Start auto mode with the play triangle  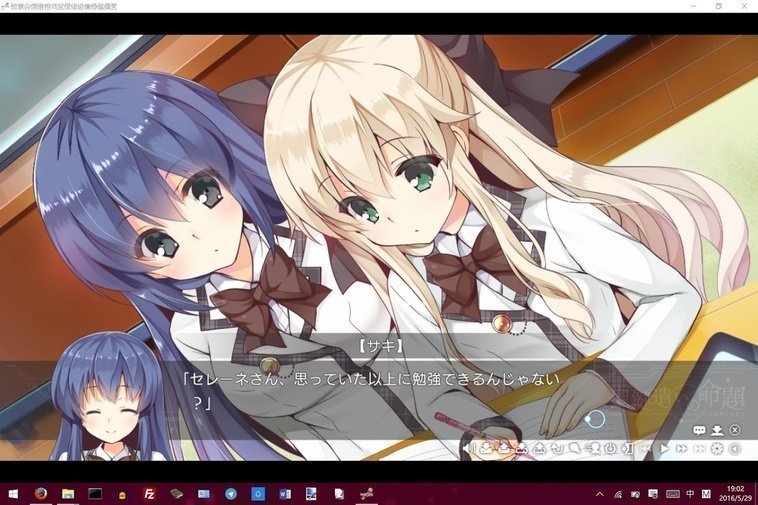(665, 448)
